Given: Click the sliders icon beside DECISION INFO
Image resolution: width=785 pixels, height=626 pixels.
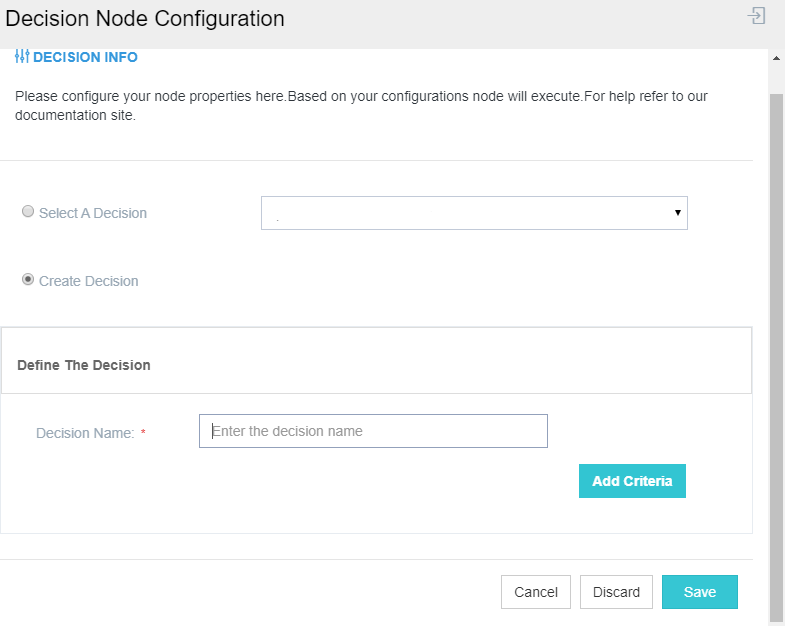Looking at the screenshot, I should pos(22,57).
